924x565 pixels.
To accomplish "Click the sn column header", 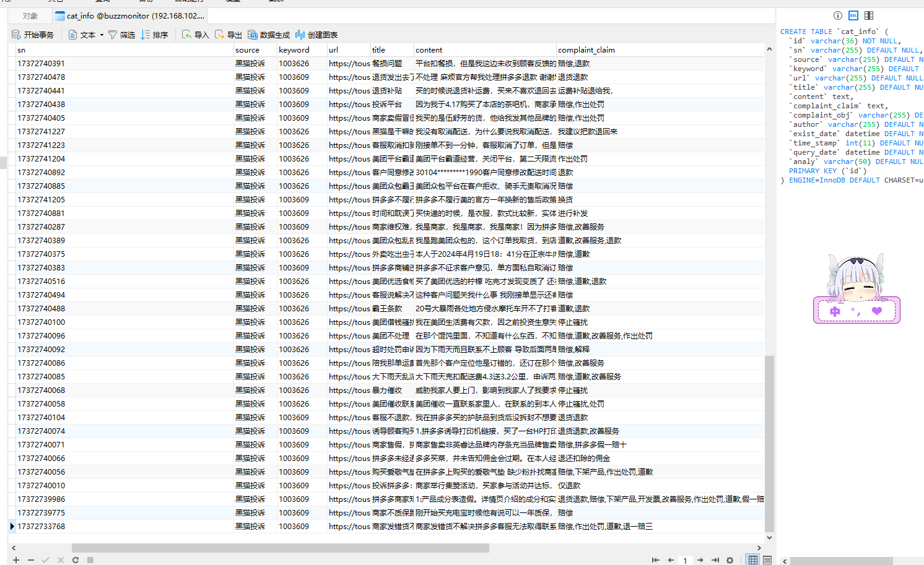I will coord(124,50).
